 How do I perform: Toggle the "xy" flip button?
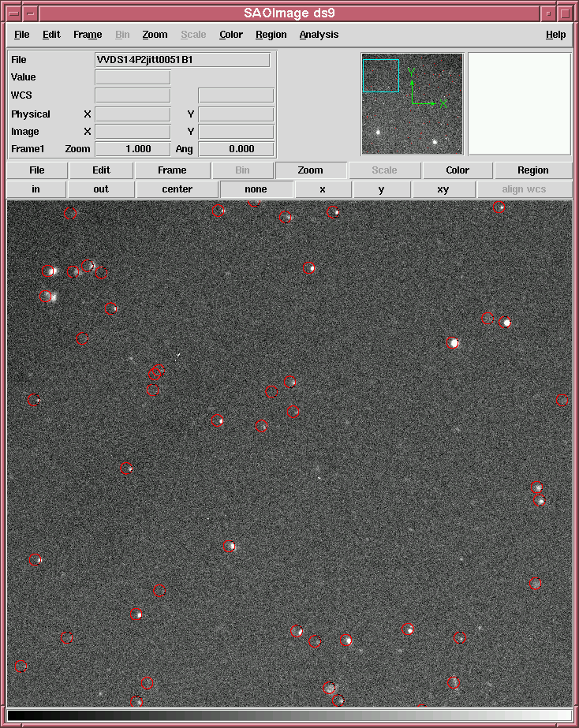point(443,189)
